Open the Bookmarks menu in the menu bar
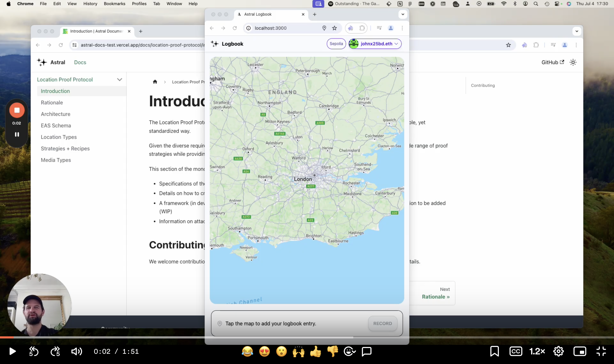This screenshot has height=364, width=614. [114, 4]
